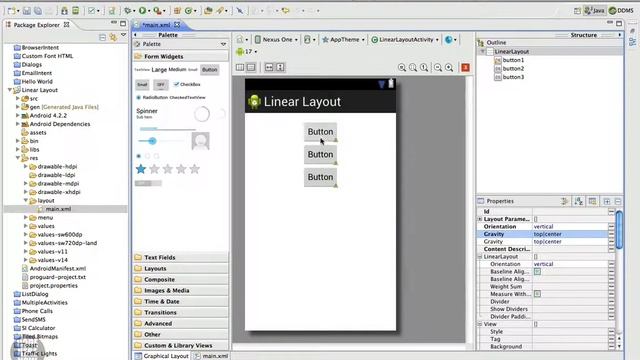This screenshot has height=360, width=640.
Task: Click Collapse All icon in Package Explorer
Action: 102,38
